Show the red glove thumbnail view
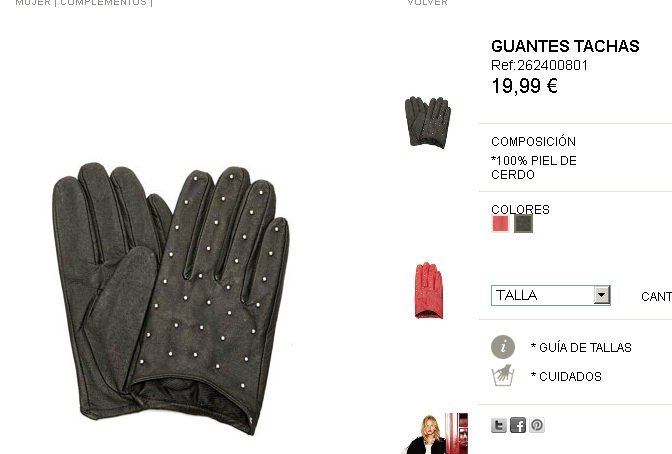 tap(429, 291)
